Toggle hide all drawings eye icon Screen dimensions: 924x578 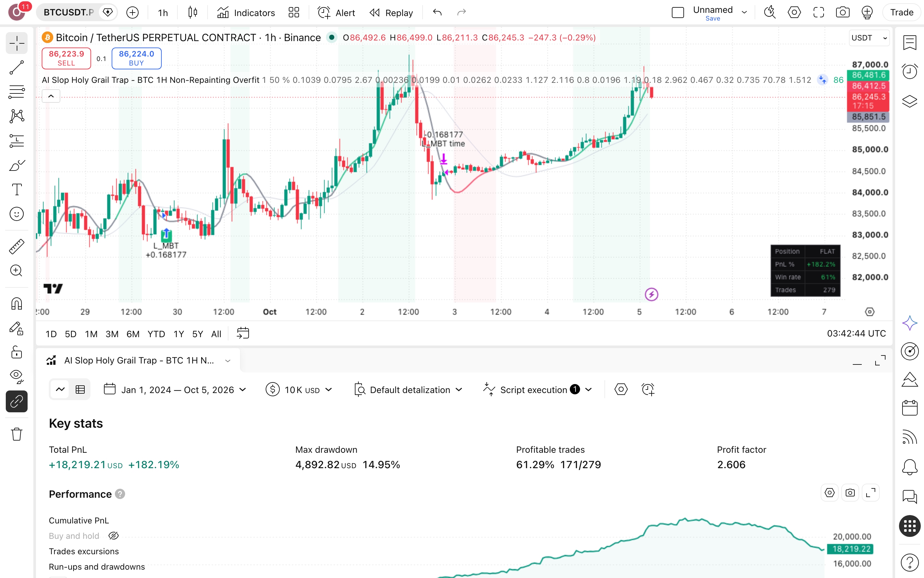tap(16, 377)
